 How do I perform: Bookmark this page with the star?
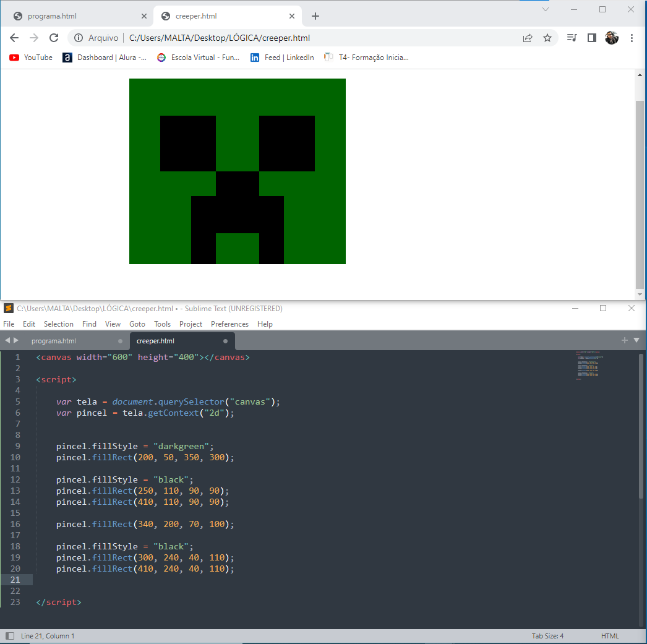547,38
